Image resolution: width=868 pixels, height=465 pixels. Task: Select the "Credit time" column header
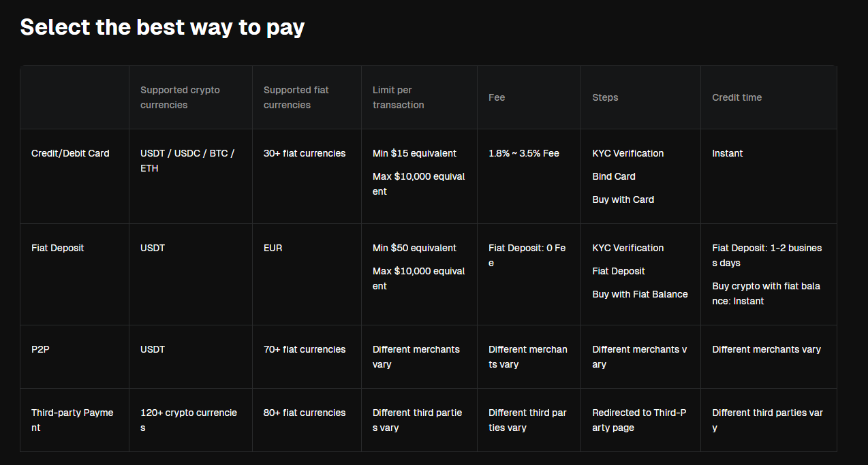click(x=737, y=97)
